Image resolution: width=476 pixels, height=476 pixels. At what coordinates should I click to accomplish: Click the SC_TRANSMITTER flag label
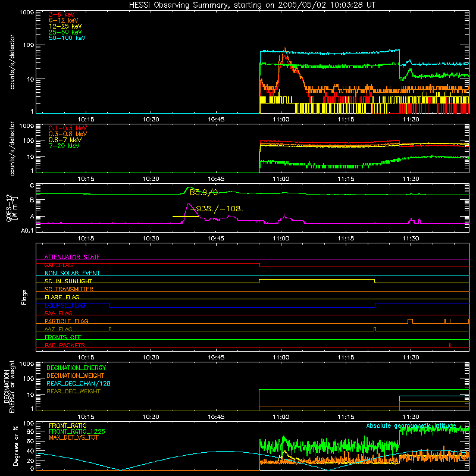[69, 289]
